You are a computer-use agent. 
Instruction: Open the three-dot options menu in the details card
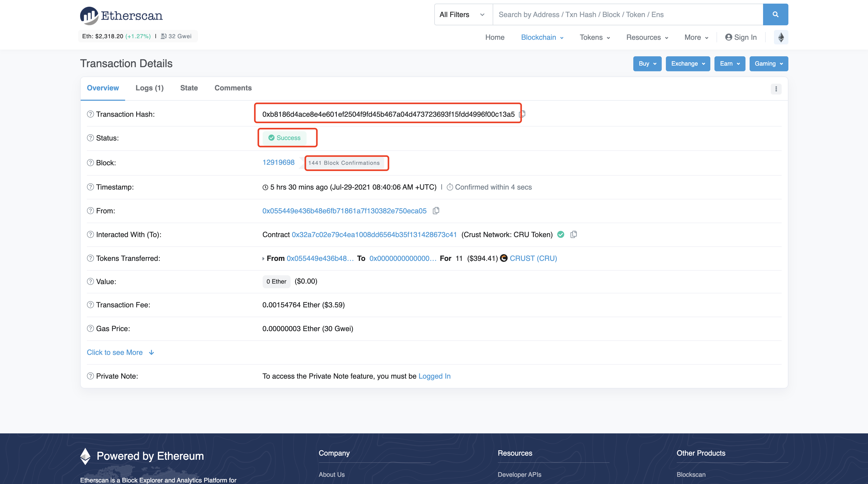(x=776, y=89)
